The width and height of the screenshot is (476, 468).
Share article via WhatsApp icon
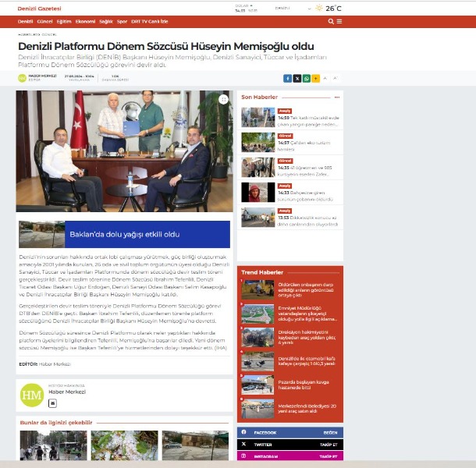pyautogui.click(x=306, y=78)
